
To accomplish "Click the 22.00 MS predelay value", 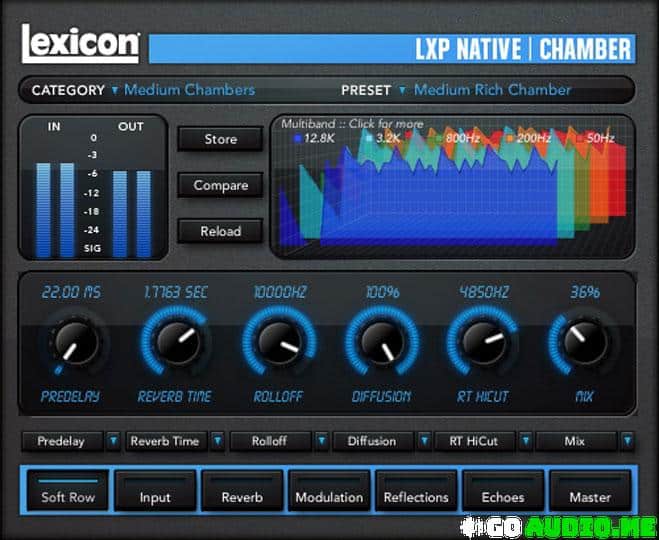I will pyautogui.click(x=71, y=292).
